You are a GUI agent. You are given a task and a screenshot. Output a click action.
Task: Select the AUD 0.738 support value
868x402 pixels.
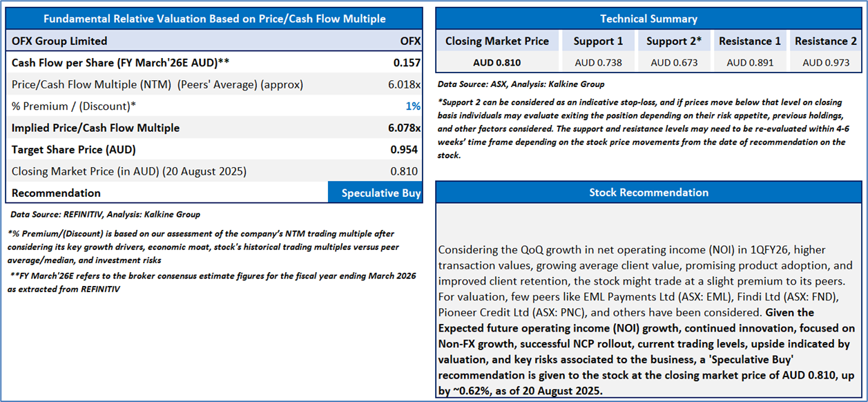598,63
